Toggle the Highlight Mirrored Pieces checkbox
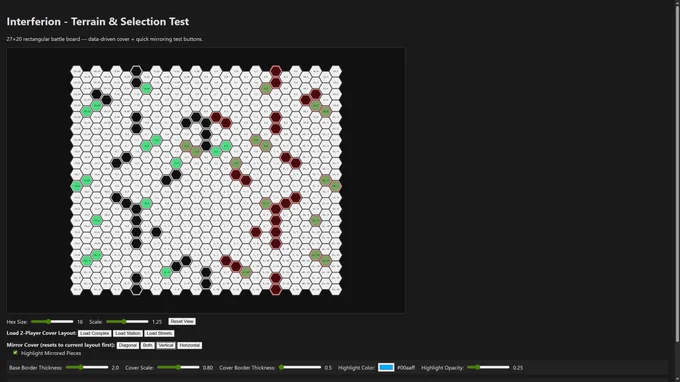Image resolution: width=680 pixels, height=382 pixels. tap(15, 353)
